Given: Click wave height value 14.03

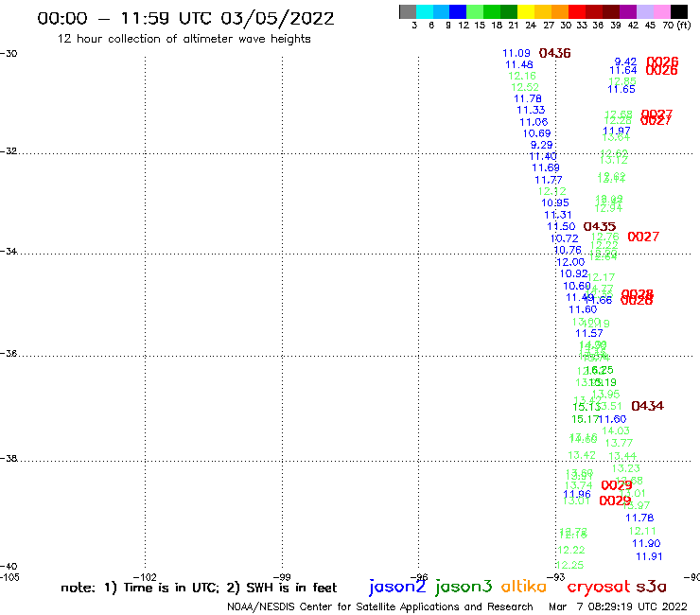Looking at the screenshot, I should [x=616, y=431].
